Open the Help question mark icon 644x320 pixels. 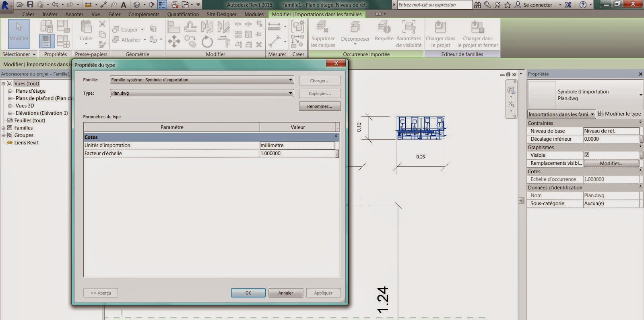click(x=583, y=5)
